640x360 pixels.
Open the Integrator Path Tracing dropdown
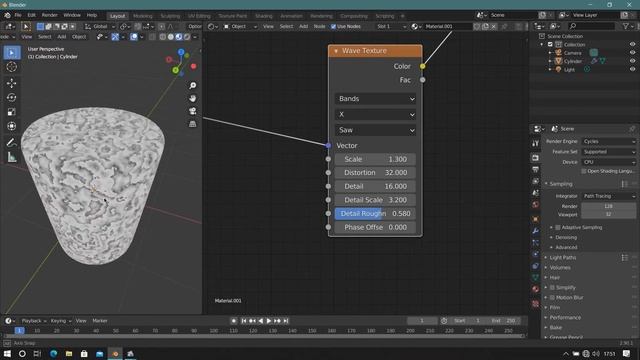(x=609, y=196)
